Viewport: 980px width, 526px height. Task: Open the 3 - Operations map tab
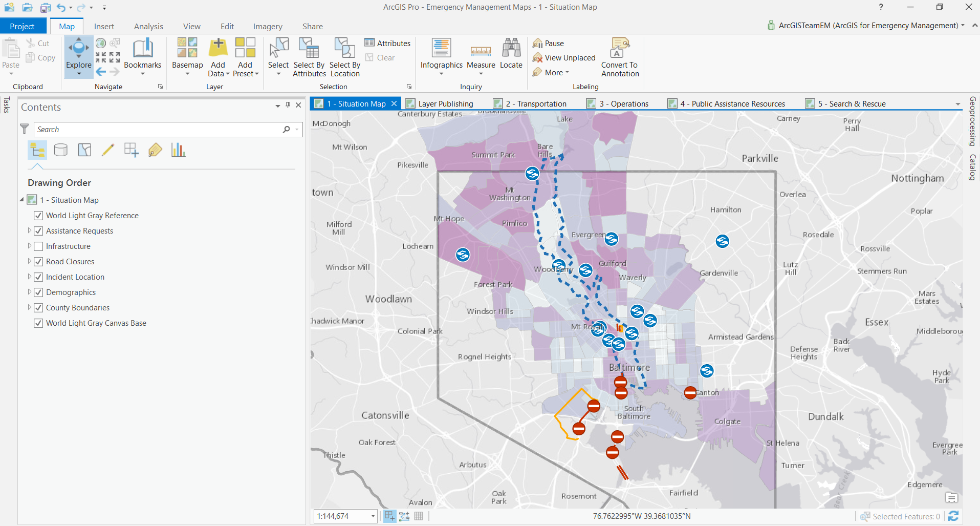[618, 103]
